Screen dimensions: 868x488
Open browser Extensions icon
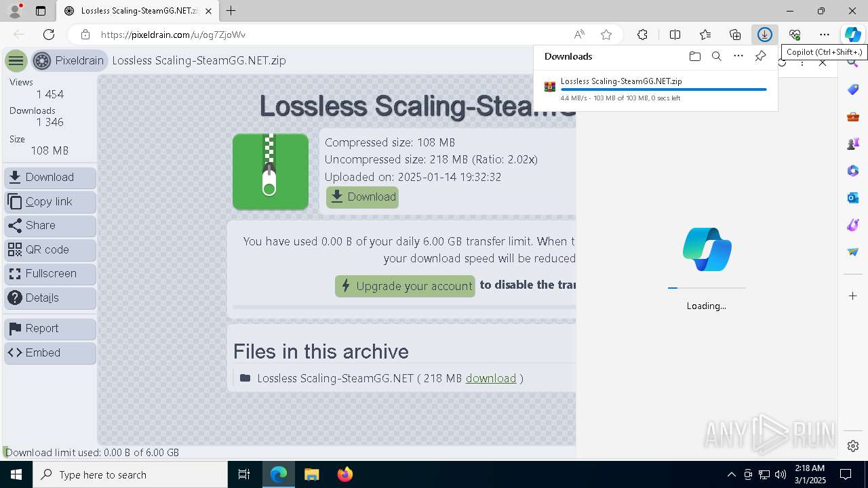click(642, 35)
